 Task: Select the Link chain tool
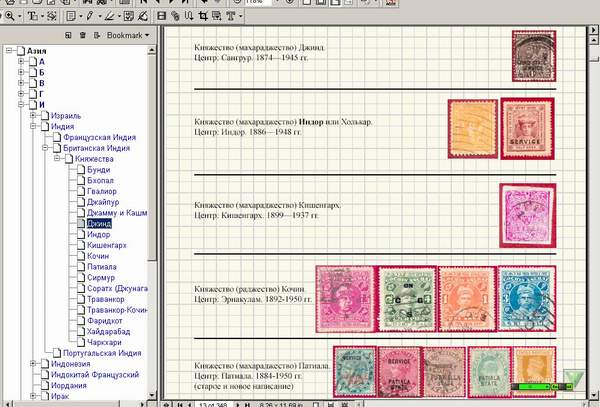[175, 16]
